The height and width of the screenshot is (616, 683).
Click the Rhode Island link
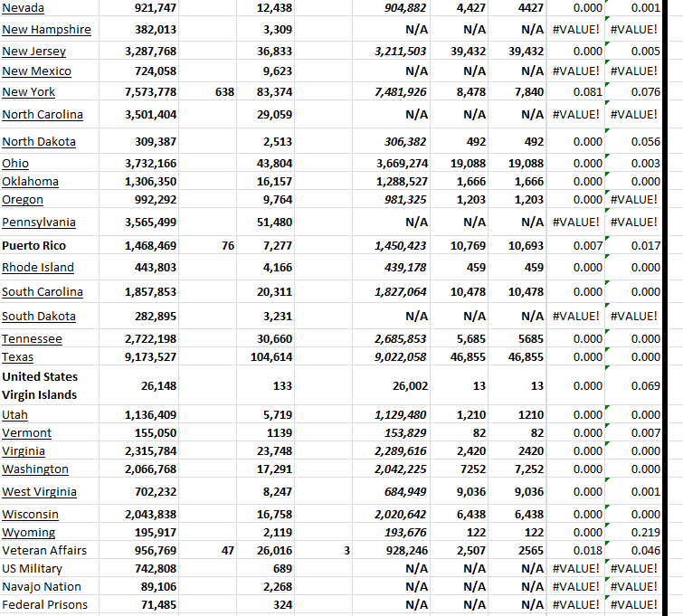(x=38, y=268)
